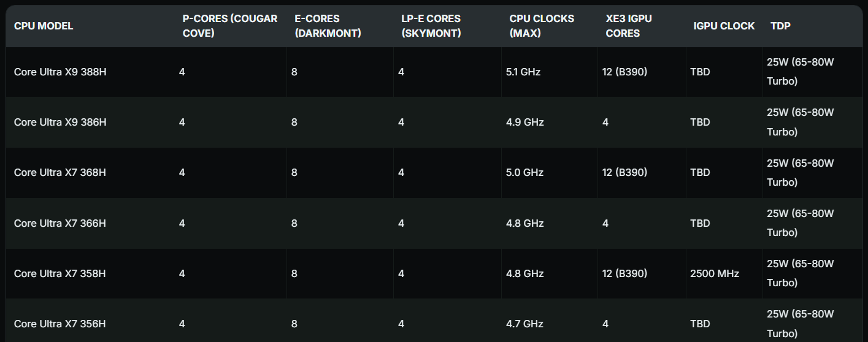Select the 4.7 GHz clock speed cell
This screenshot has height=342, width=868.
click(524, 324)
